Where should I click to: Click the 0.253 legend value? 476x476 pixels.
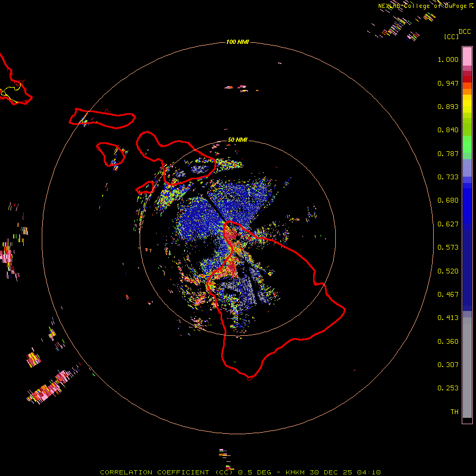point(448,388)
